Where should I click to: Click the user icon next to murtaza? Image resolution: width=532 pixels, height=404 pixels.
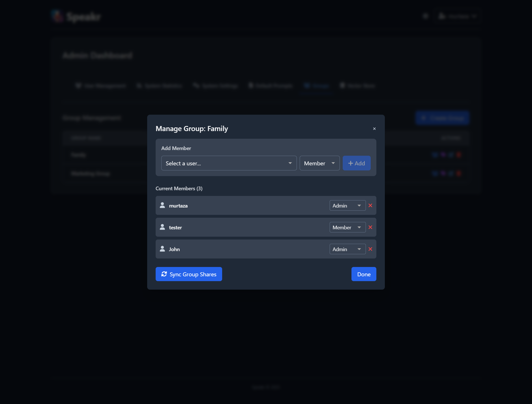coord(163,205)
